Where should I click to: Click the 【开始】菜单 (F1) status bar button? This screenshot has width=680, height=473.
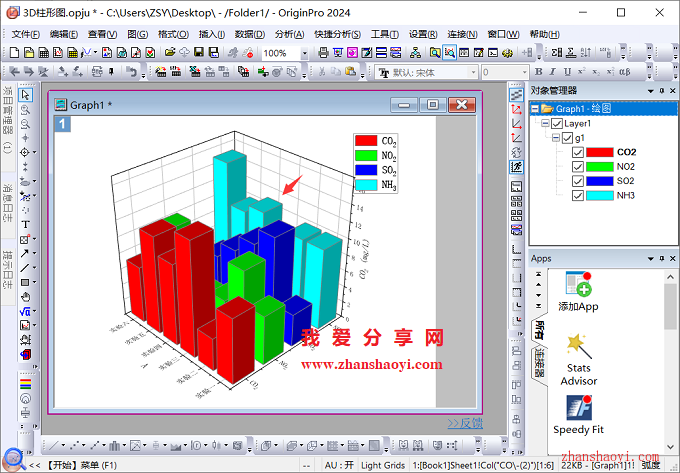point(81,465)
